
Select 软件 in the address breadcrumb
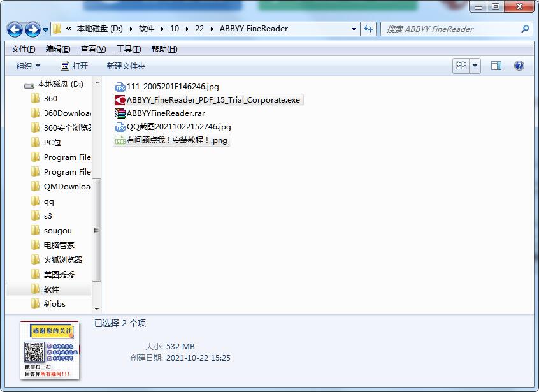tap(146, 29)
